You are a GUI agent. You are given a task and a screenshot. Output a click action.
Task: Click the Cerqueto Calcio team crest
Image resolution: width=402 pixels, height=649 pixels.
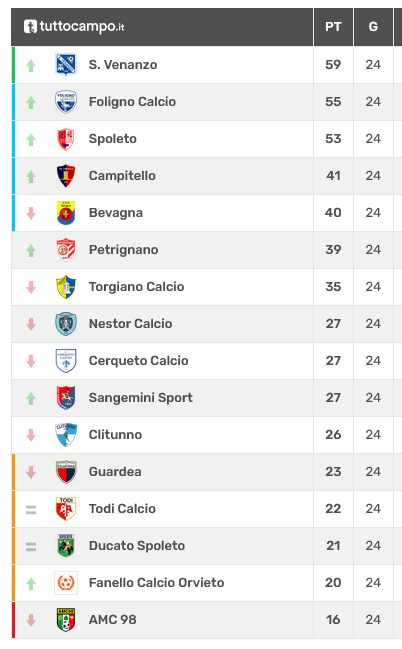[x=66, y=361]
